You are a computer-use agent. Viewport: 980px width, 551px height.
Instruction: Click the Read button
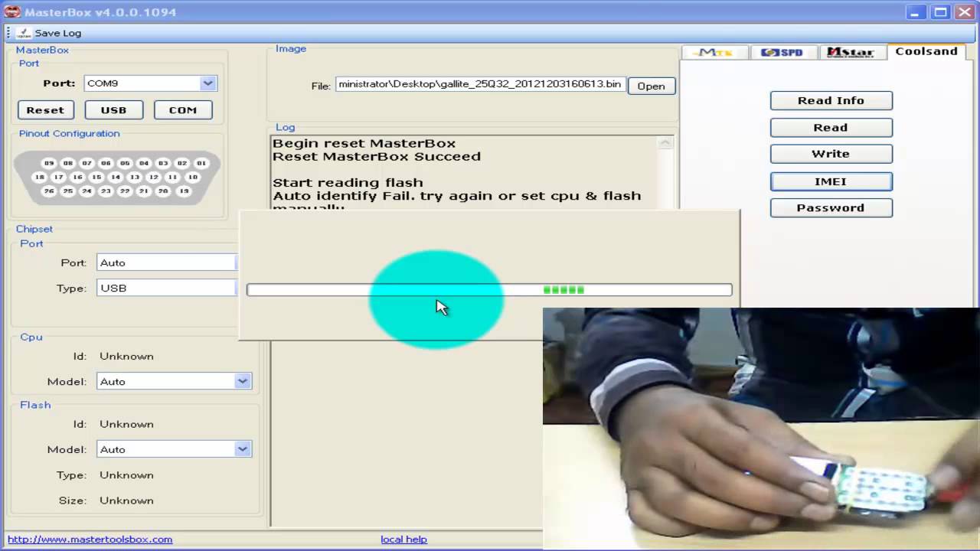[x=831, y=127]
